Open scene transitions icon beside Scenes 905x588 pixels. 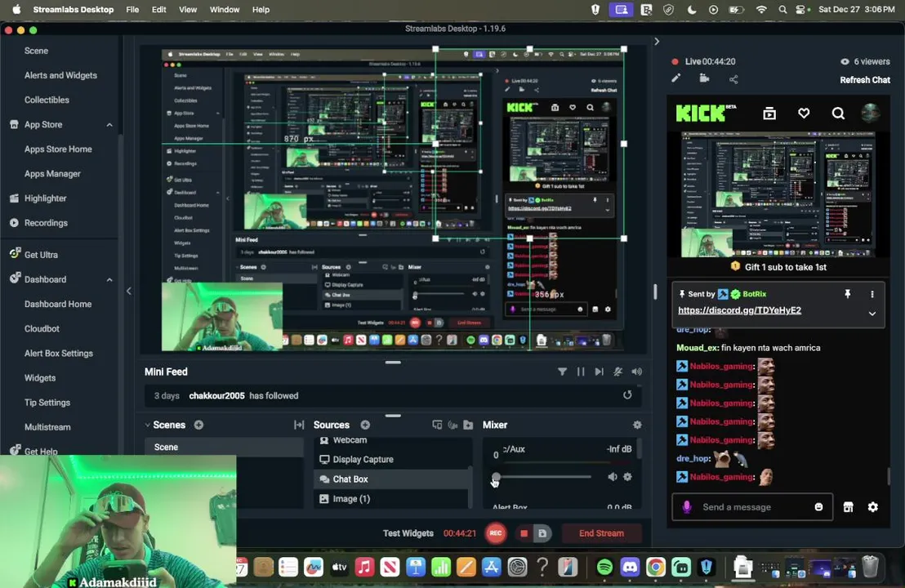[298, 425]
